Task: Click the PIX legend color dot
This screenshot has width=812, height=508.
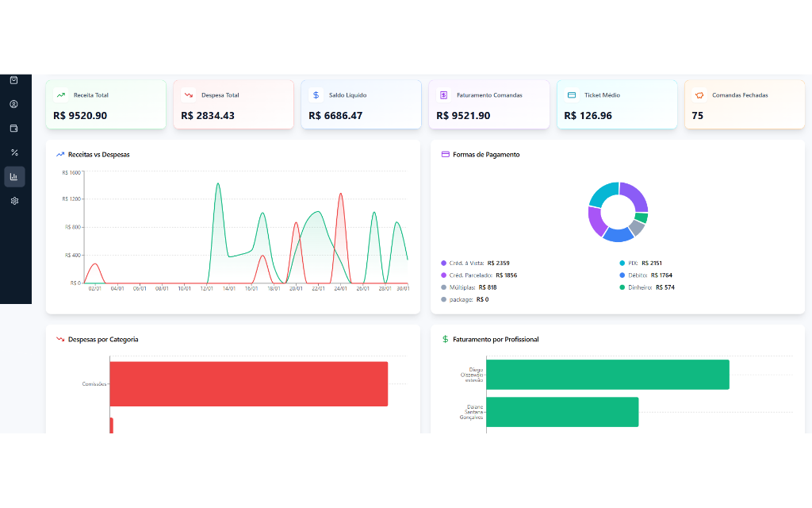Action: click(x=622, y=264)
